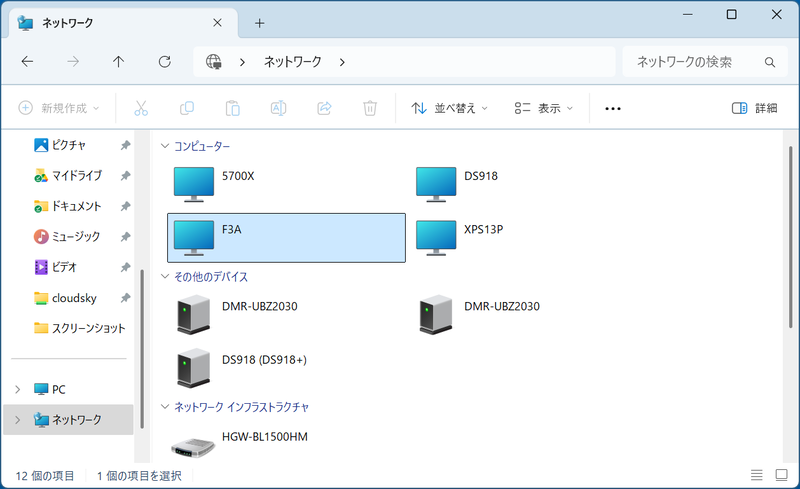Screen dimensions: 800x489
Task: Click chevron after ネットワーク in address bar
Action: coord(342,62)
